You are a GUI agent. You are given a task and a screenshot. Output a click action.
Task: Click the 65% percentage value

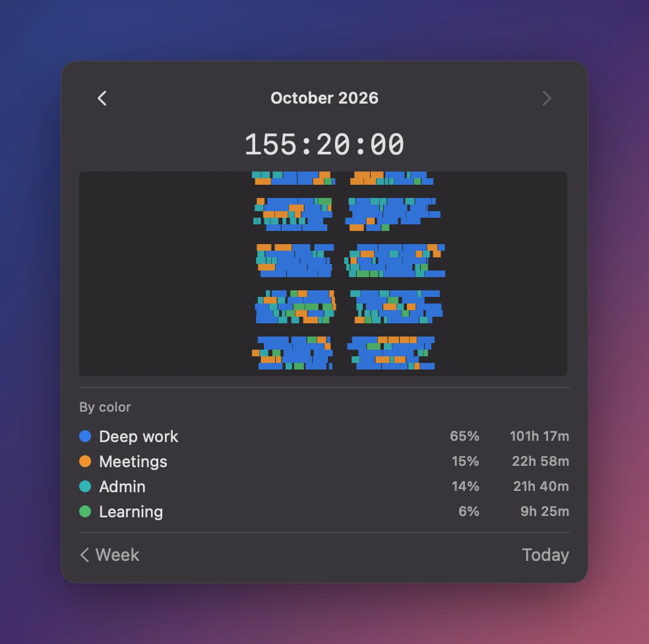pyautogui.click(x=464, y=436)
